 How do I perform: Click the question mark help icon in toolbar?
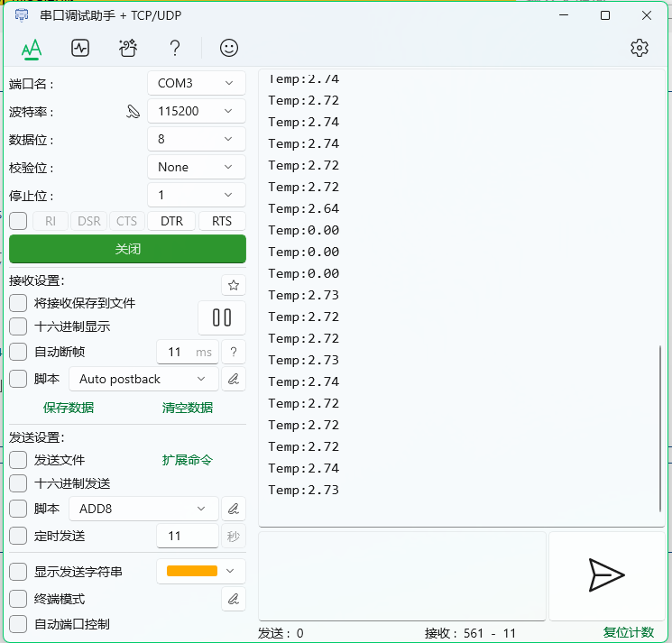(176, 48)
